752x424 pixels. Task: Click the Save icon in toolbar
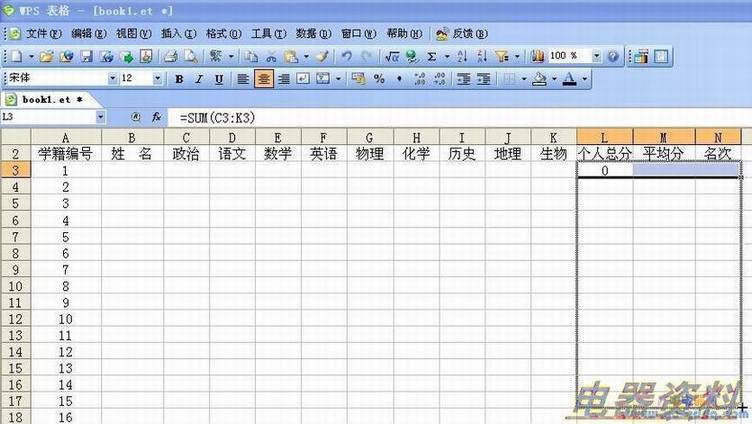click(x=86, y=57)
